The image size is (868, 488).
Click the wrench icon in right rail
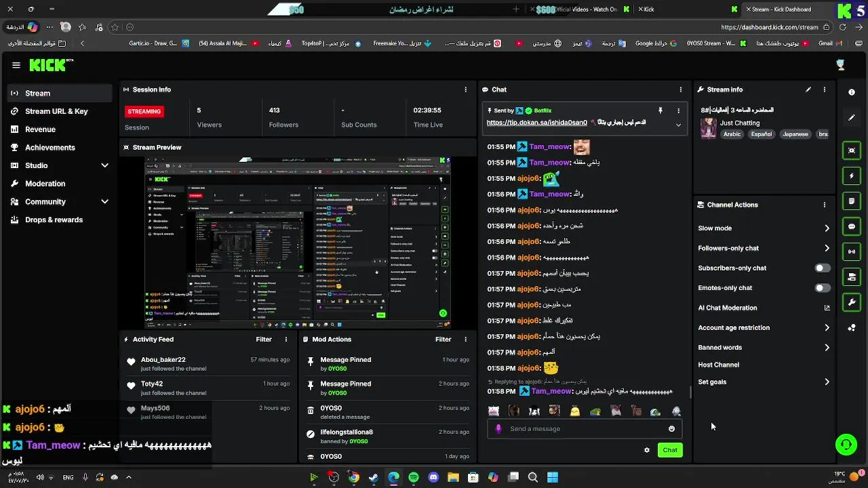[x=852, y=302]
